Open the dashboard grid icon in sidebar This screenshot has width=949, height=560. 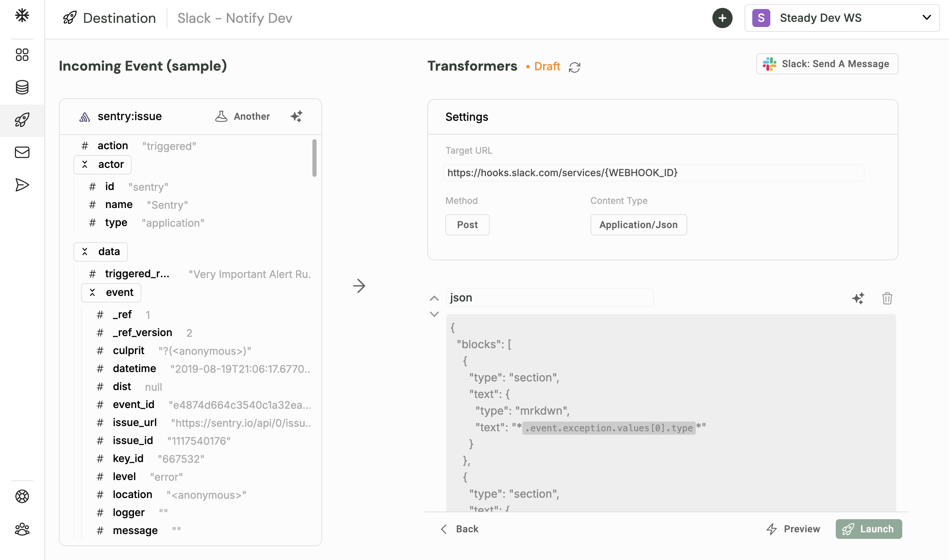coord(22,55)
